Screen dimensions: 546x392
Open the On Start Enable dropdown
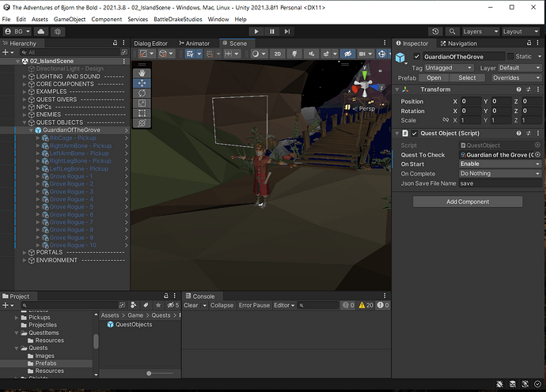coord(500,164)
